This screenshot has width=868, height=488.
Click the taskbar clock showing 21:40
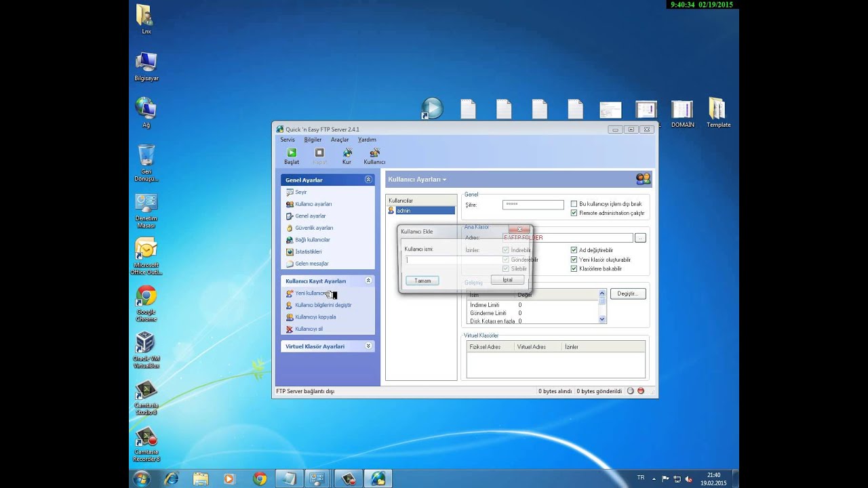(713, 479)
